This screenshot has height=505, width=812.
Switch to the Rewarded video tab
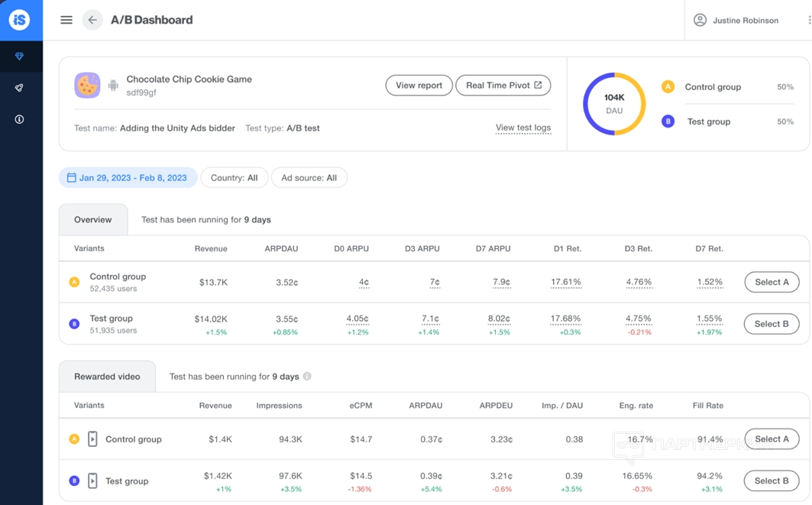(x=107, y=377)
